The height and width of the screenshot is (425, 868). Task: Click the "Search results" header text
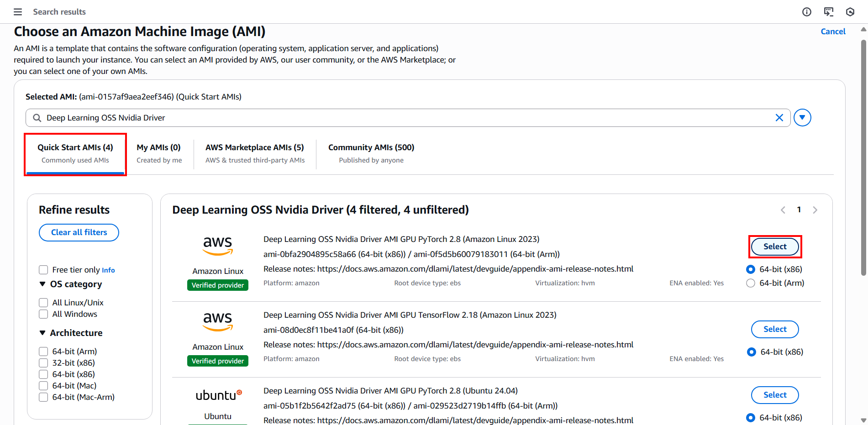[59, 12]
